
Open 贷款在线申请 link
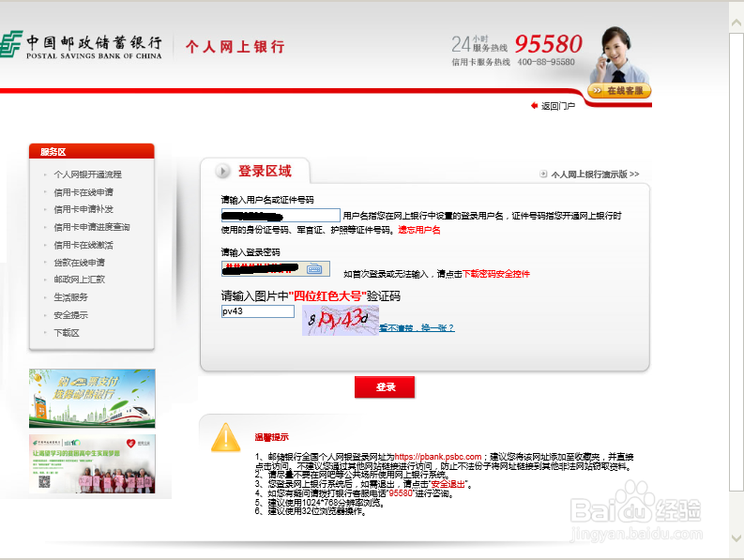79,263
